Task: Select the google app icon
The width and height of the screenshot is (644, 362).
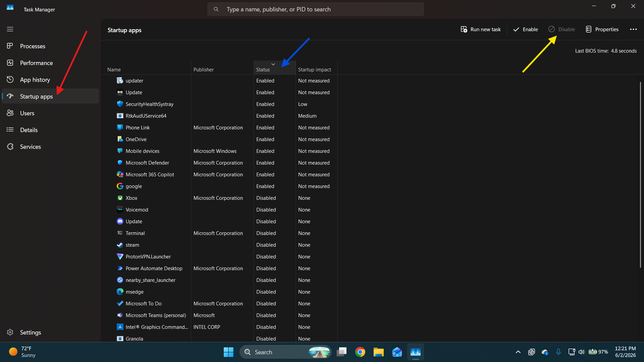Action: coord(120,186)
